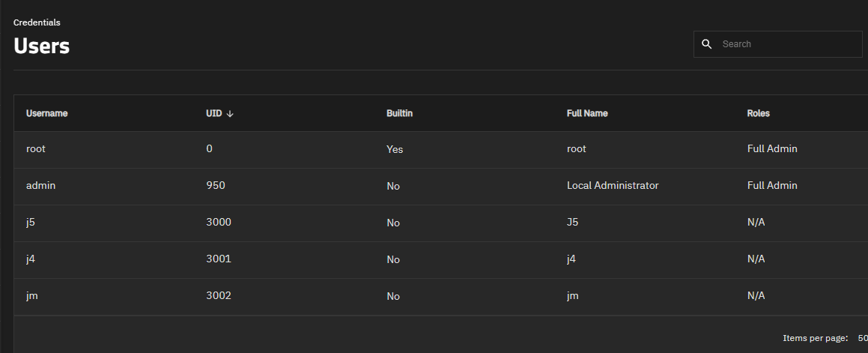Click the Full Admin role for root
This screenshot has width=868, height=353.
pos(772,149)
